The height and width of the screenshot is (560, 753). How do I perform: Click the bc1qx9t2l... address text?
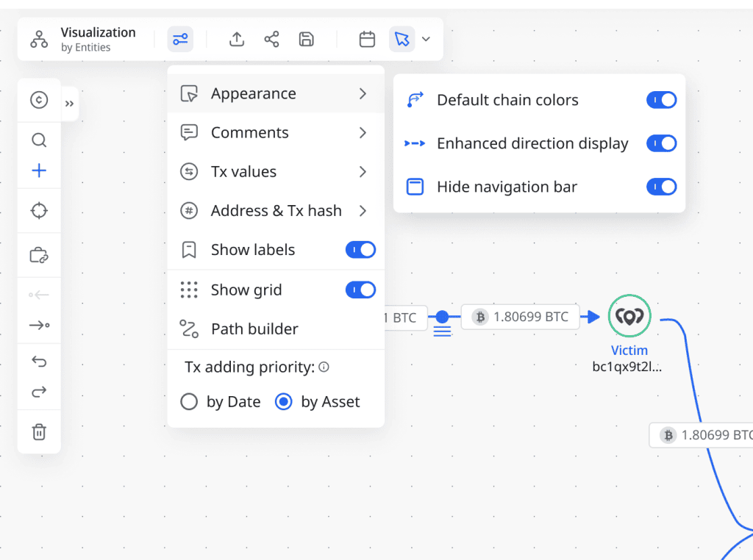click(x=627, y=367)
